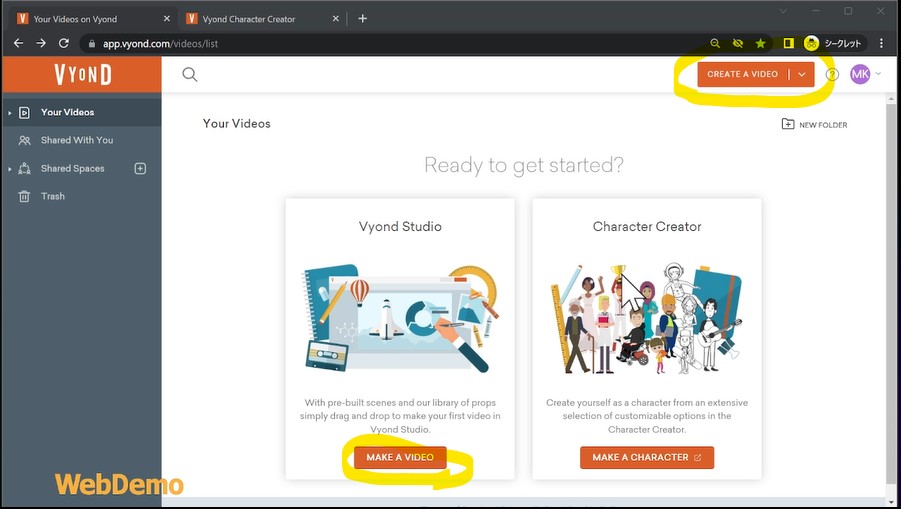
Task: Click the Your Videos page heading
Action: click(236, 124)
